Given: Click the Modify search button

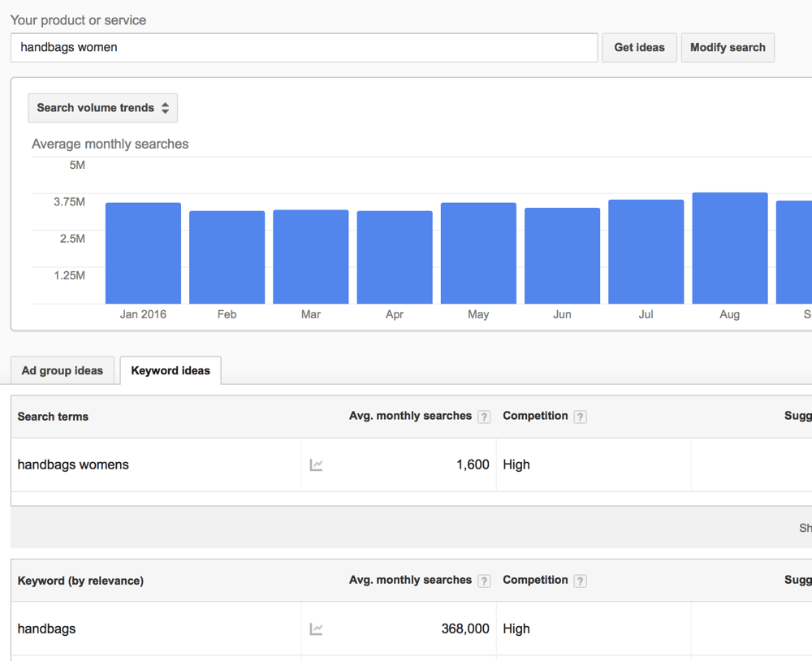Looking at the screenshot, I should coord(728,48).
